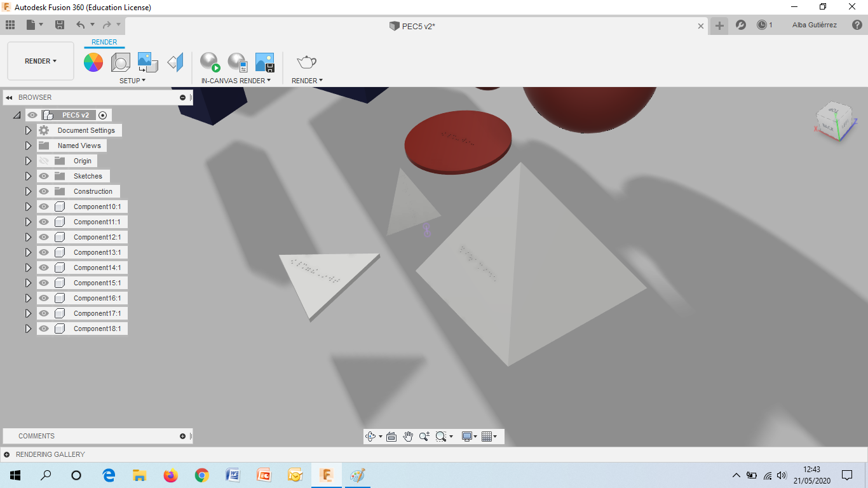The height and width of the screenshot is (488, 868).
Task: Start In-Canvas Render with play sphere icon
Action: click(x=210, y=62)
